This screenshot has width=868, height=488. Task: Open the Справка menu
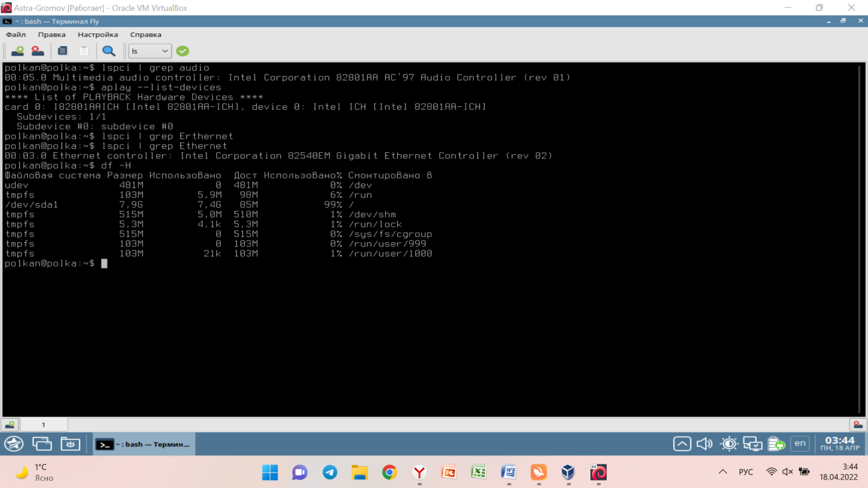point(146,35)
